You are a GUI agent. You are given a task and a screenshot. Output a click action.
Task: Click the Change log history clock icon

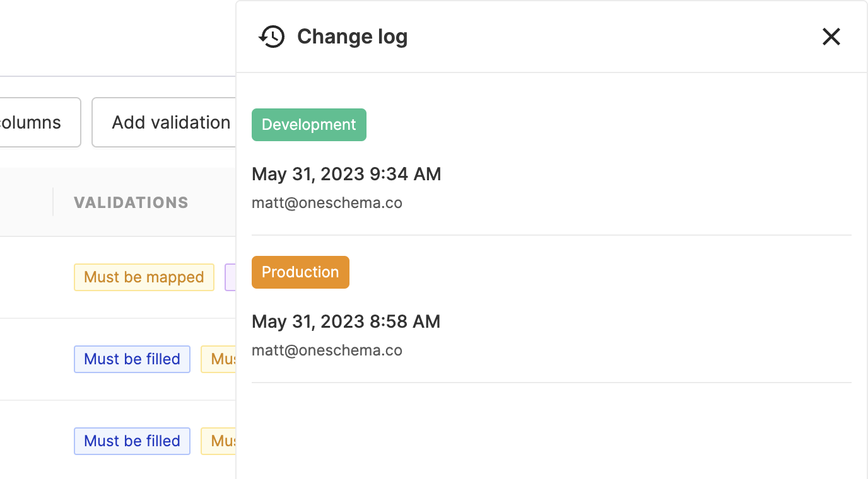(x=272, y=37)
